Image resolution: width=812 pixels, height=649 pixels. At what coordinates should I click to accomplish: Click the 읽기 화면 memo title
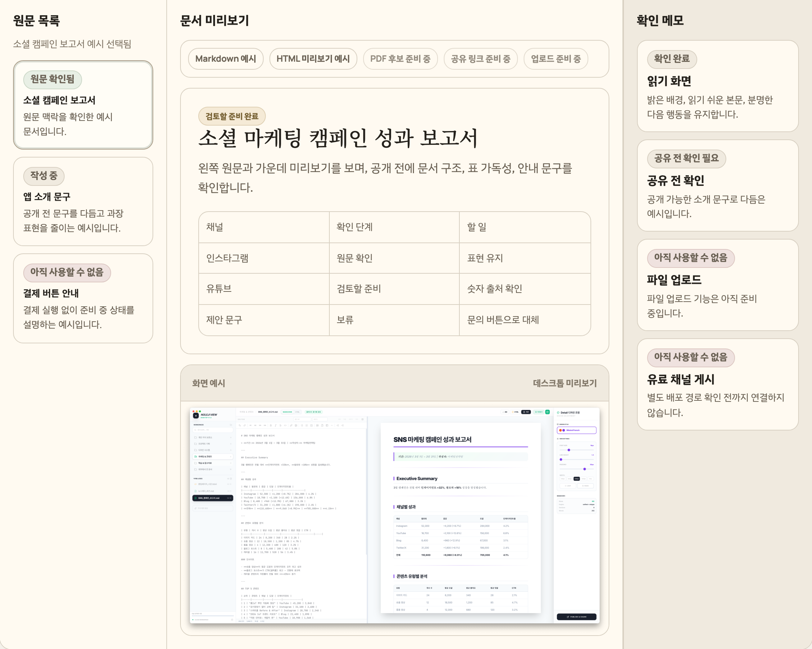669,81
